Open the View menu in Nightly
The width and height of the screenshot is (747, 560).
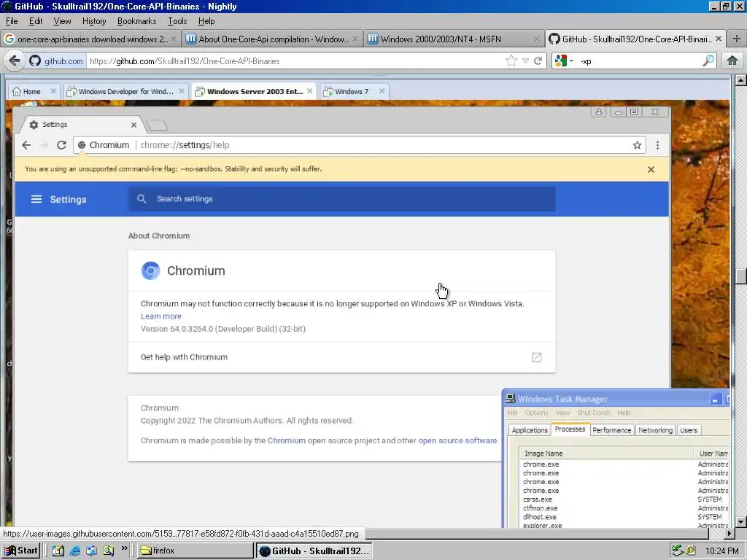[62, 21]
